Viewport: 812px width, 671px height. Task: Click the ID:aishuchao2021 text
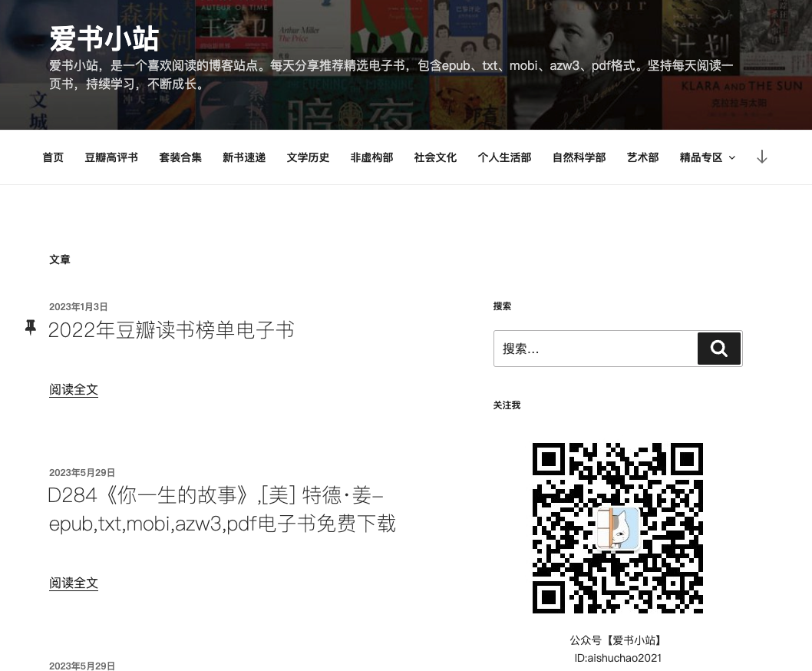tap(618, 658)
